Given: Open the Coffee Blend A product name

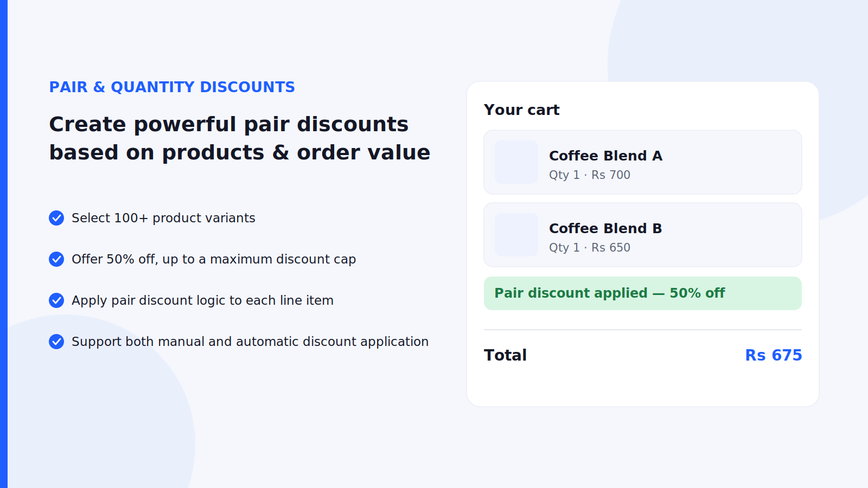Looking at the screenshot, I should click(605, 156).
